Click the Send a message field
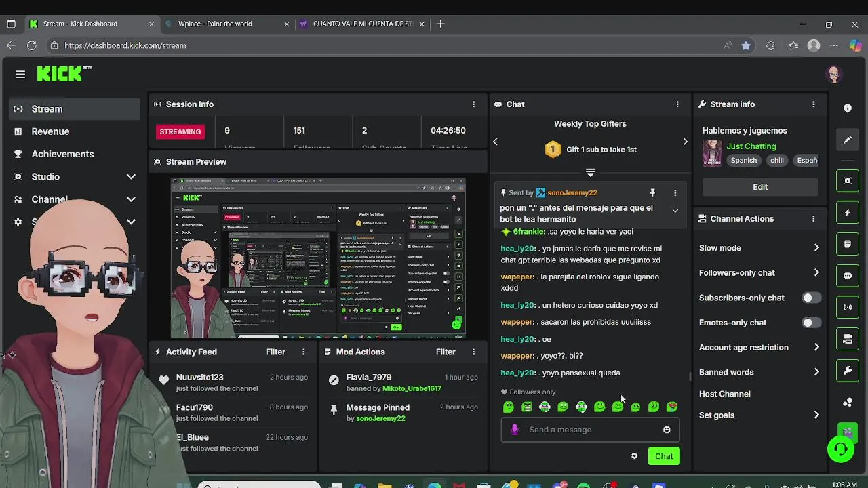Image resolution: width=868 pixels, height=488 pixels. (x=590, y=430)
